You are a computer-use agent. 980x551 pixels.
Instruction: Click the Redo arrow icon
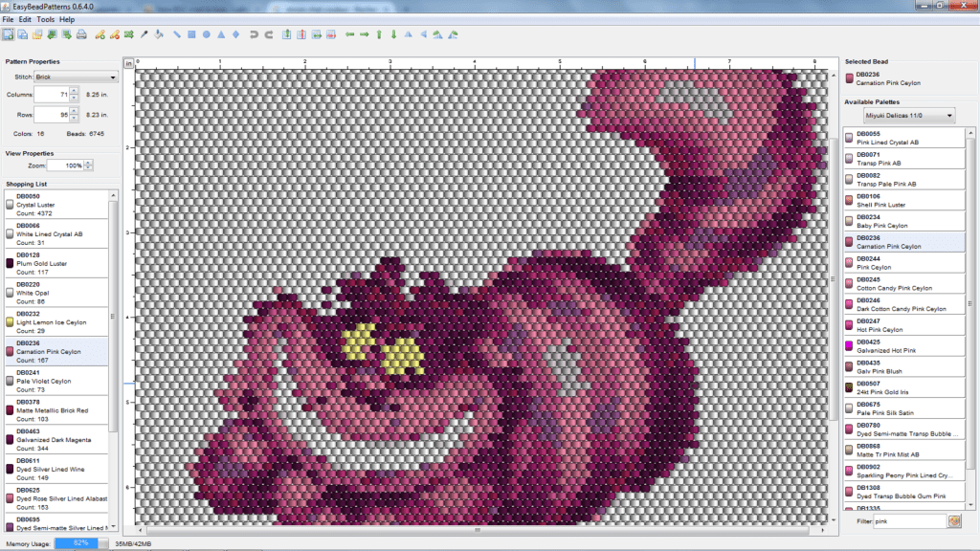[269, 34]
